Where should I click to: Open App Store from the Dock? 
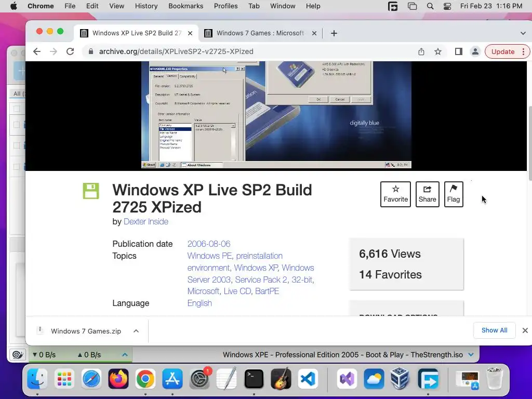(172, 379)
